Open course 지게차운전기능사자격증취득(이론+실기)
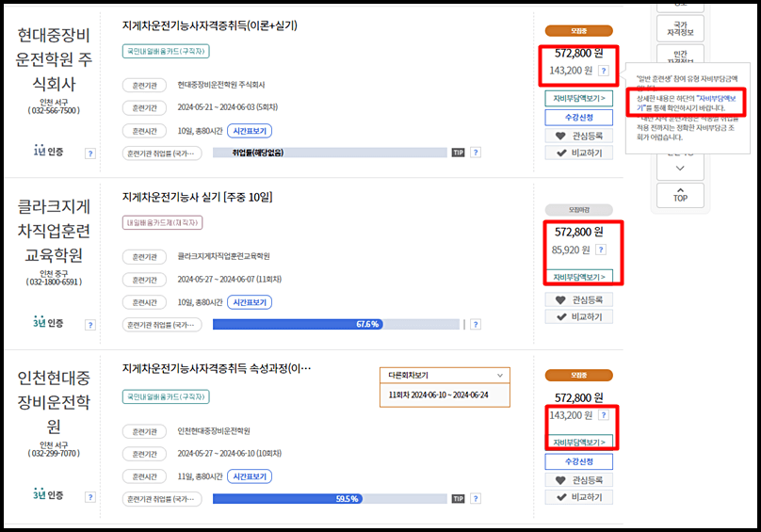The image size is (761, 532). [210, 25]
